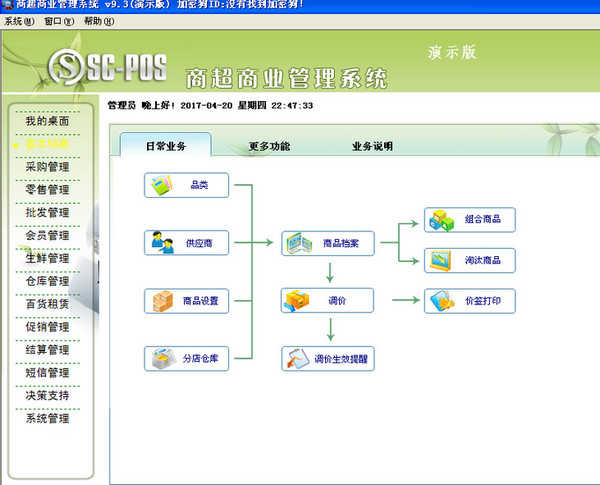The height and width of the screenshot is (485, 600).
Task: Click 系统管理 in the sidebar
Action: [x=47, y=419]
